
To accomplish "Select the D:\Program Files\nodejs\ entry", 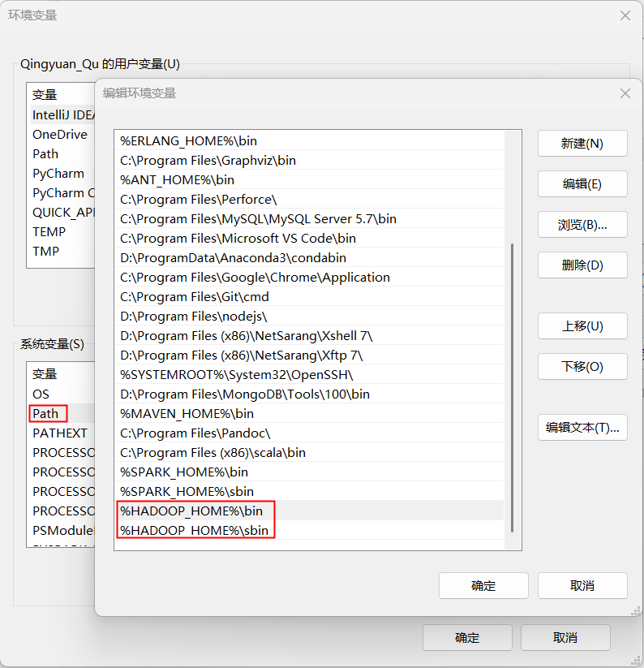I will coord(309,316).
